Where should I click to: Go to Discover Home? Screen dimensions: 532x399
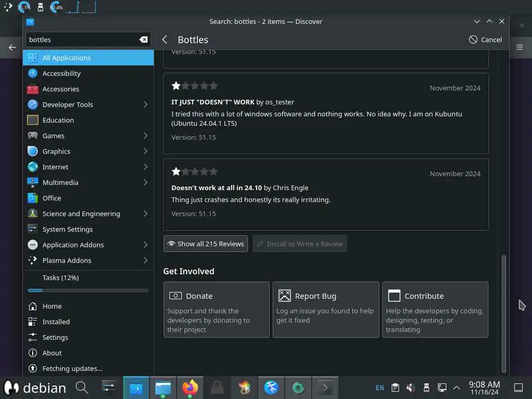click(88, 306)
